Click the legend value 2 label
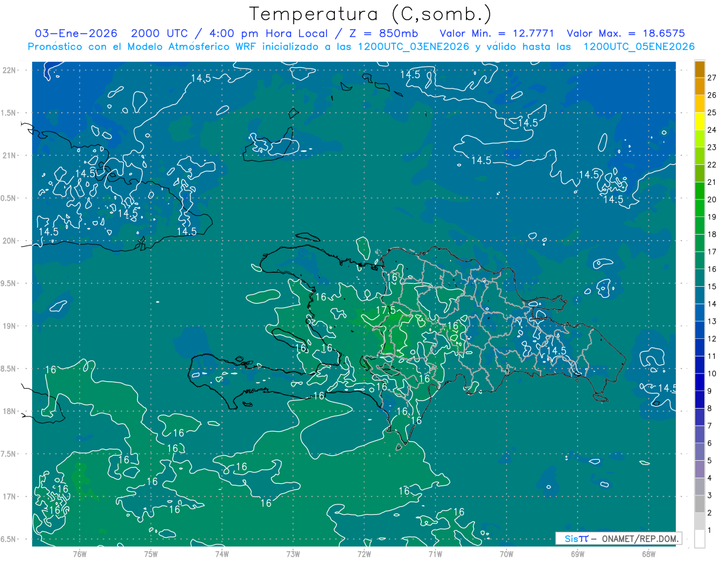This screenshot has height=562, width=728. click(710, 513)
